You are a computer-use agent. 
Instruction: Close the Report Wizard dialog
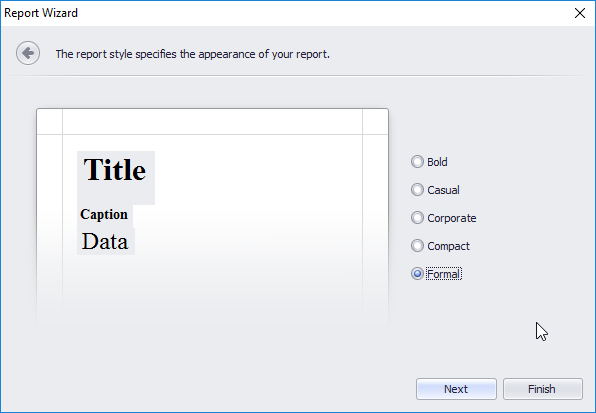(580, 13)
